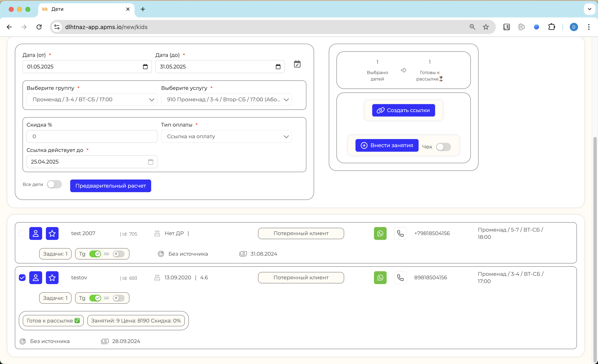The image size is (598, 364).
Task: Click source icon in testov row
Action: 23,341
